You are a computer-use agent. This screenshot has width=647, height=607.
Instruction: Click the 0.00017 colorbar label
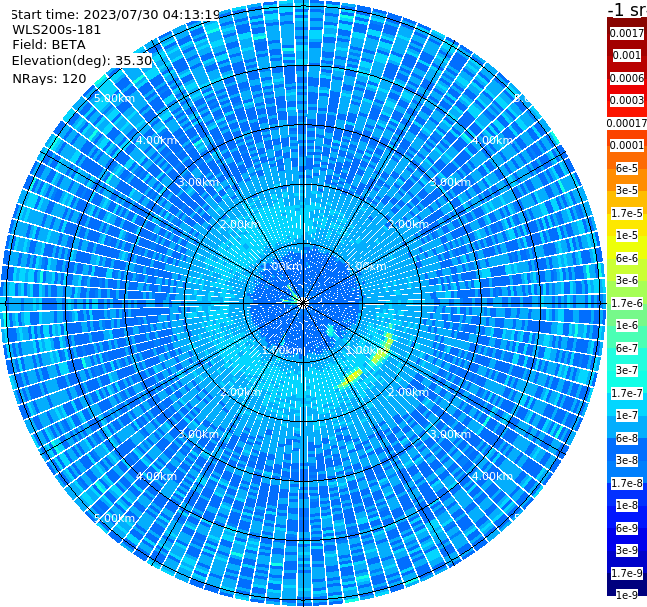click(627, 123)
